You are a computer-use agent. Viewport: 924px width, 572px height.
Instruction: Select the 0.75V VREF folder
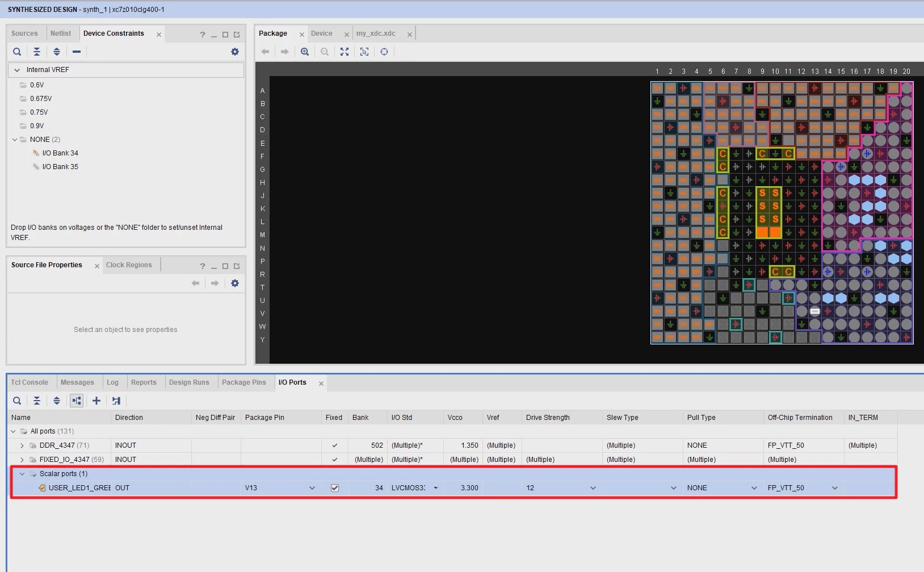pyautogui.click(x=39, y=112)
